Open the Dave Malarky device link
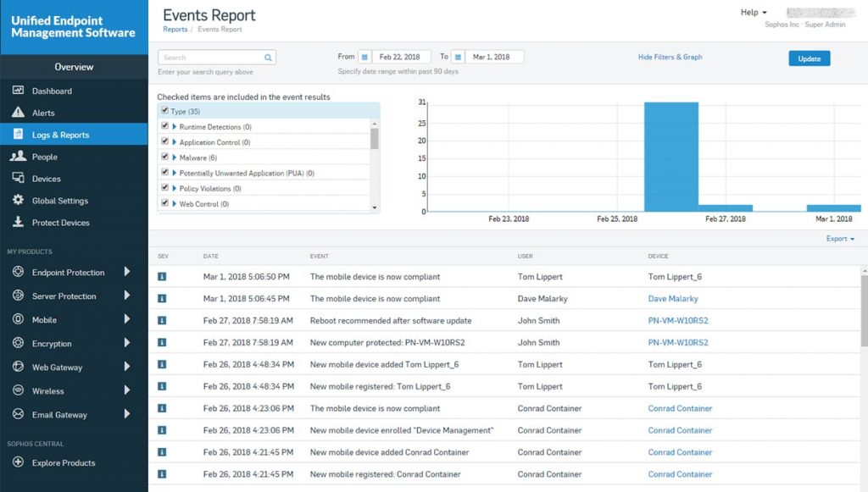The width and height of the screenshot is (868, 492). 675,298
